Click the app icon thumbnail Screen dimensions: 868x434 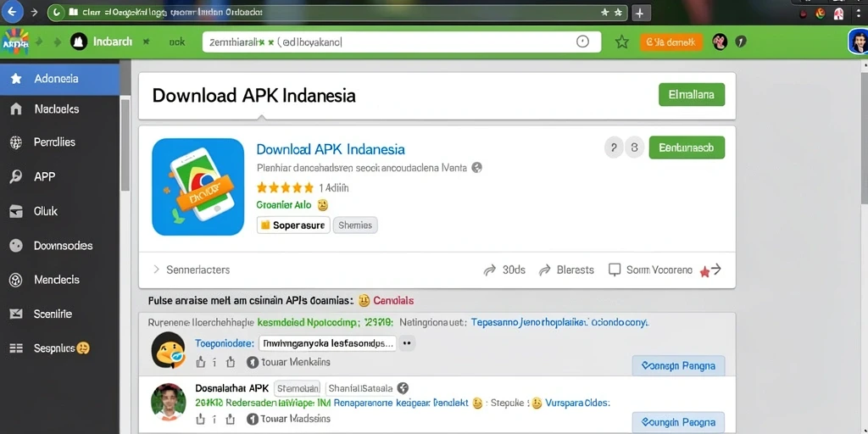(198, 186)
